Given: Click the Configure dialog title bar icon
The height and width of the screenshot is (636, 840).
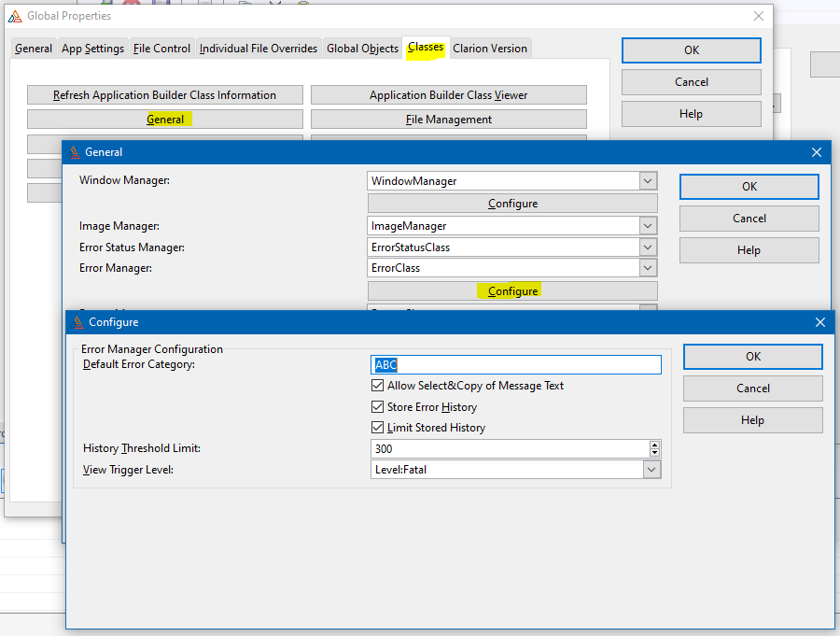Looking at the screenshot, I should [77, 322].
